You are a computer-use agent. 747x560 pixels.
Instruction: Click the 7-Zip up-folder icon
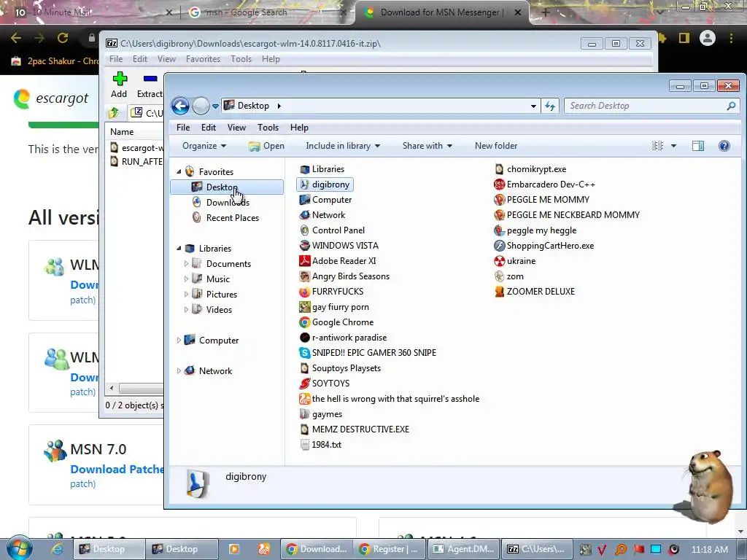click(114, 113)
